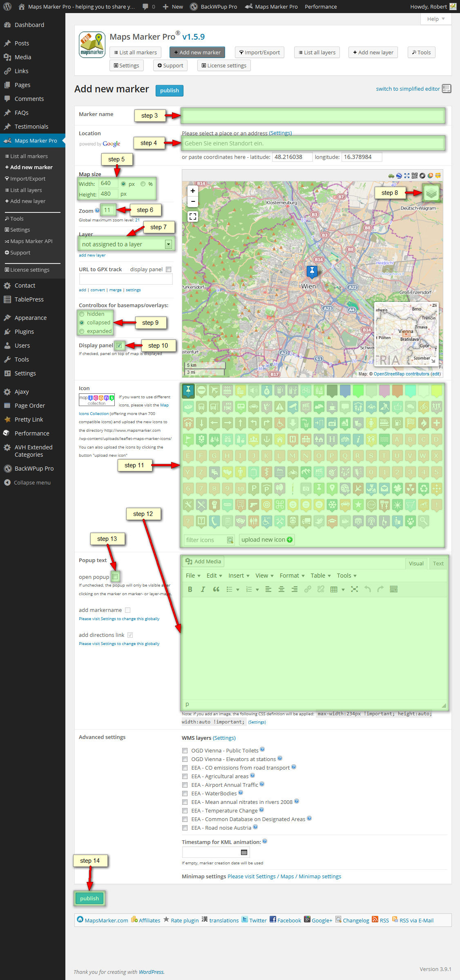Zoom out on the map
The width and height of the screenshot is (460, 980).
coord(193,201)
